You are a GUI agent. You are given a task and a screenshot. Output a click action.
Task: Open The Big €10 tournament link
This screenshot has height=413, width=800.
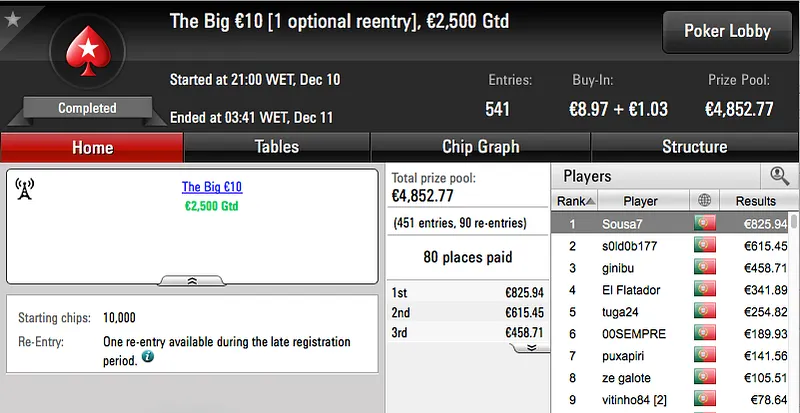(x=212, y=187)
